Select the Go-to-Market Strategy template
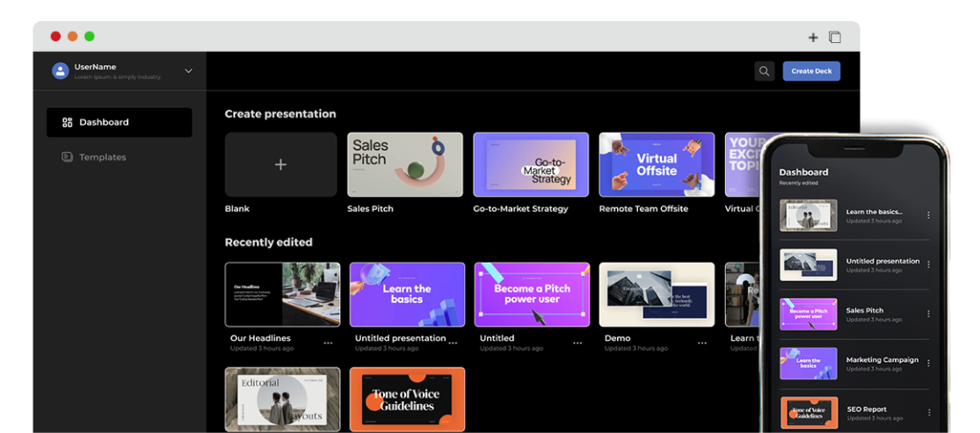980x433 pixels. pos(531,165)
